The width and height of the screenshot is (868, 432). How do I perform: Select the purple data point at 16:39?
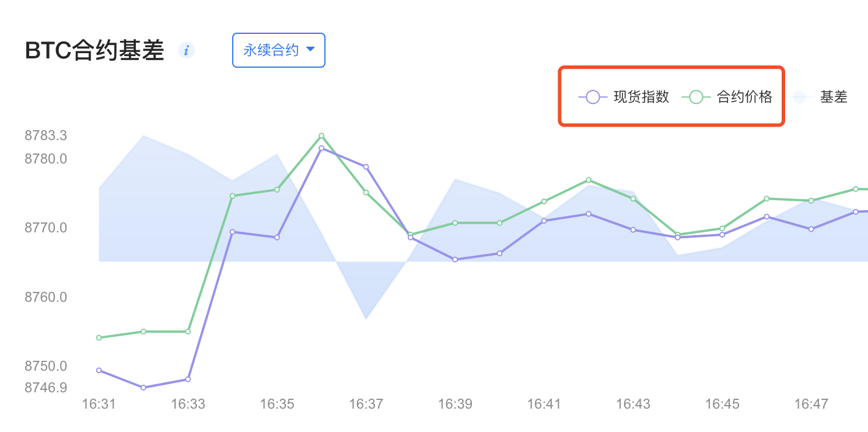(x=455, y=259)
